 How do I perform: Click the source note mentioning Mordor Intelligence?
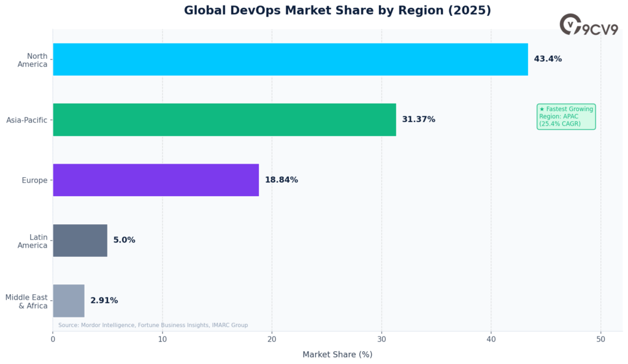[153, 325]
